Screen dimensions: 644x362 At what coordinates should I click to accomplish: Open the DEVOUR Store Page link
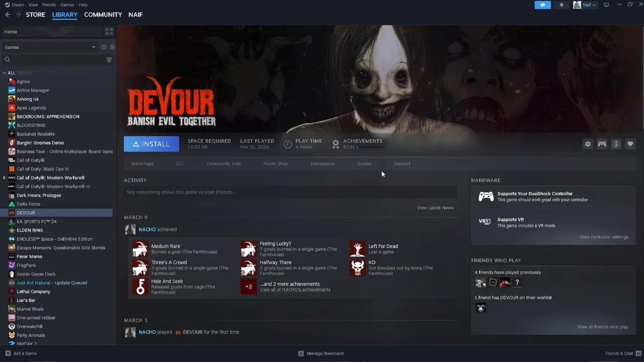click(x=142, y=163)
